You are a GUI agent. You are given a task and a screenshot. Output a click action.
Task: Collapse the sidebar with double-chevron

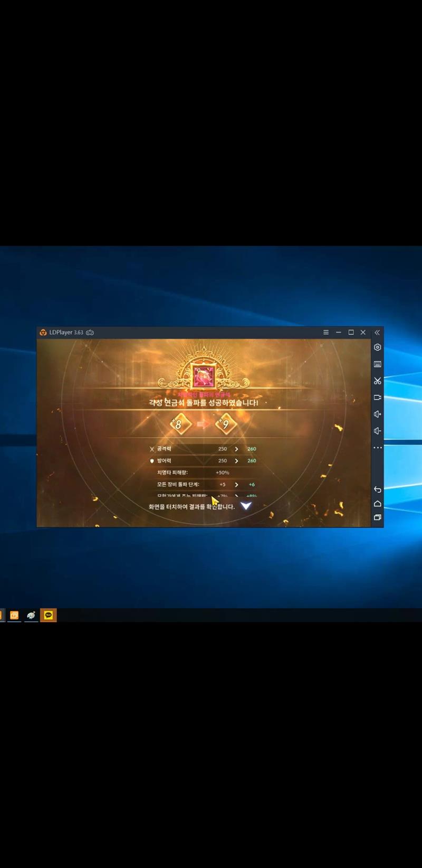point(377,333)
